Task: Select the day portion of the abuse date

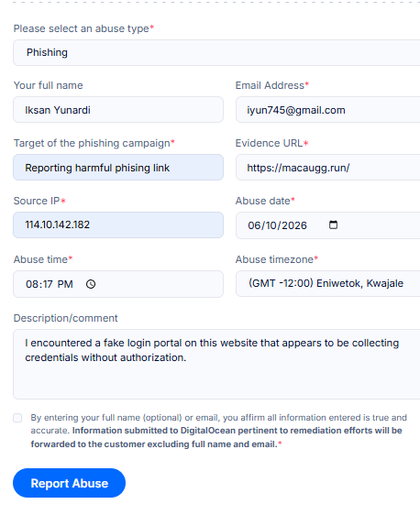Action: pos(271,225)
